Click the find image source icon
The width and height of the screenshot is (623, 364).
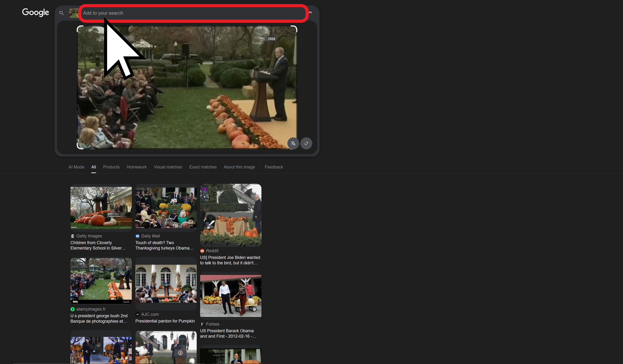pyautogui.click(x=306, y=143)
